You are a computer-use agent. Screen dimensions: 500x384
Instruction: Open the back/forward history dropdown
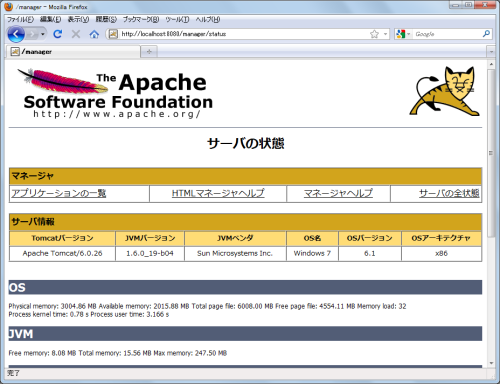[43, 34]
